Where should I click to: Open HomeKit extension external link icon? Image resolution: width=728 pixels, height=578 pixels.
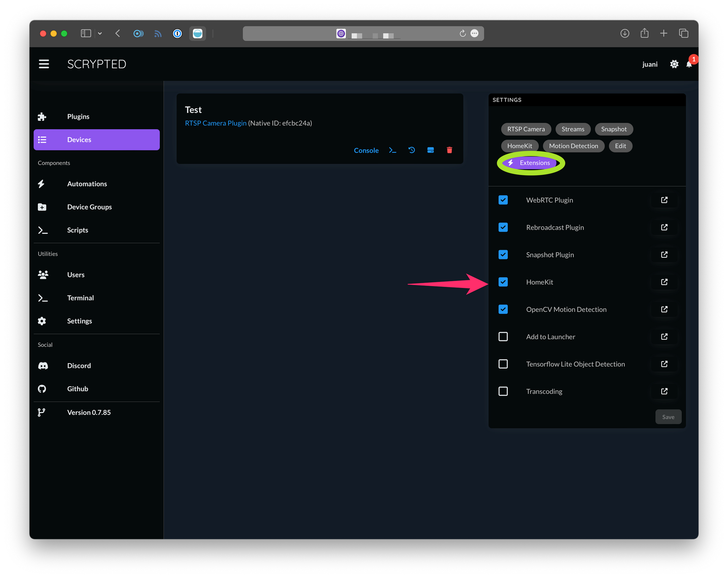[664, 282]
